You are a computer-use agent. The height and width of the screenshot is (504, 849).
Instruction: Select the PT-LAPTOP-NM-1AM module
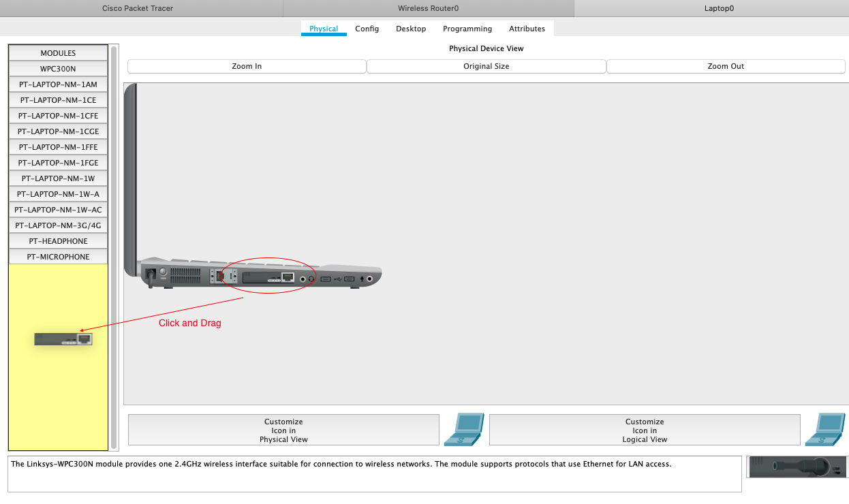[x=58, y=84]
